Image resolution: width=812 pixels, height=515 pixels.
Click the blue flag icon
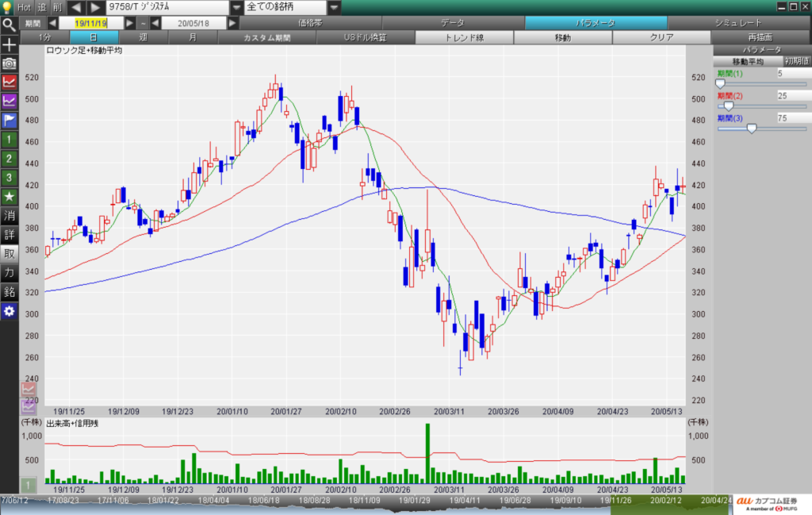(9, 120)
